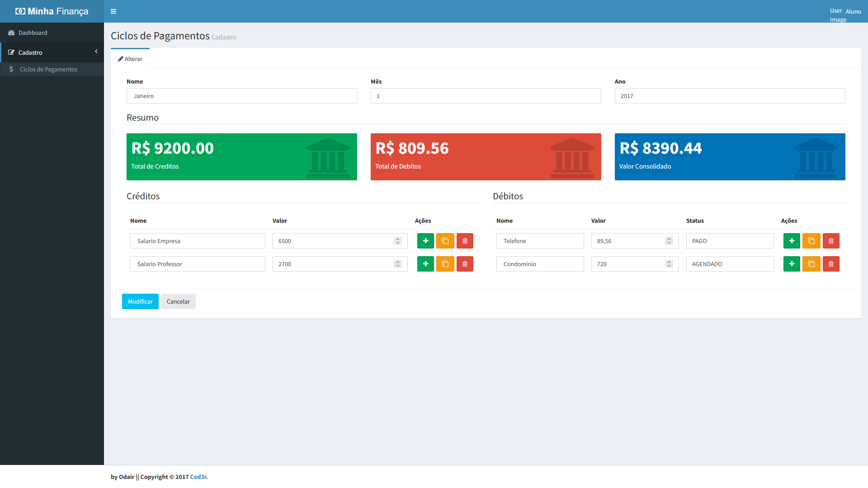Click stepper on Telefone value 89,56
Screen dimensions: 868x488
pos(669,241)
